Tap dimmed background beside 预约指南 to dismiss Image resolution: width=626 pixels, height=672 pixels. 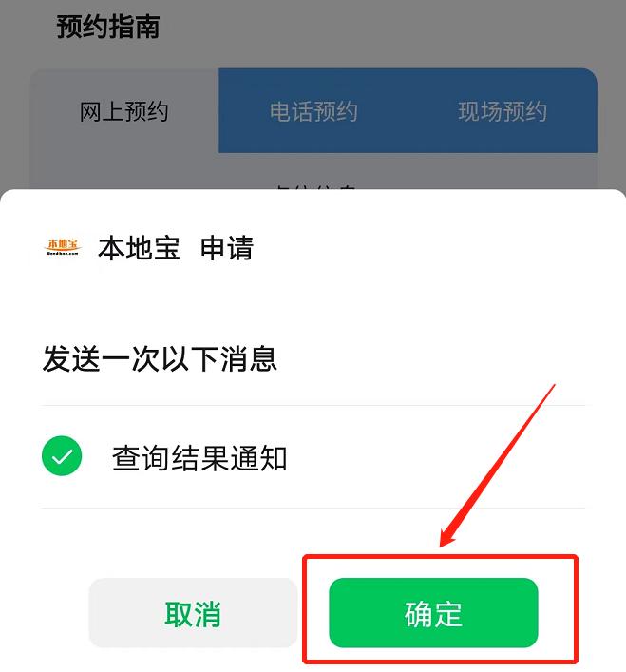click(x=386, y=30)
